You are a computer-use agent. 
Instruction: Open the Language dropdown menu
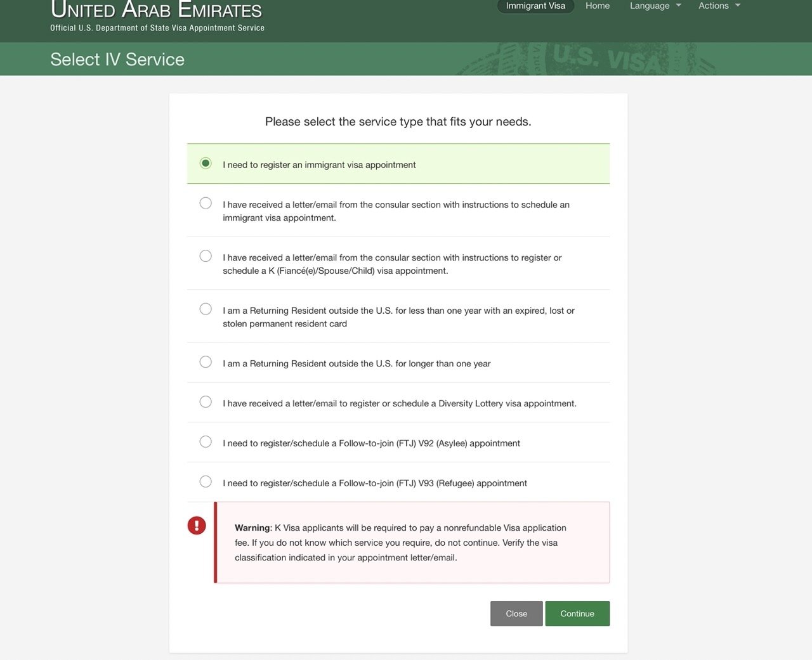coord(650,6)
